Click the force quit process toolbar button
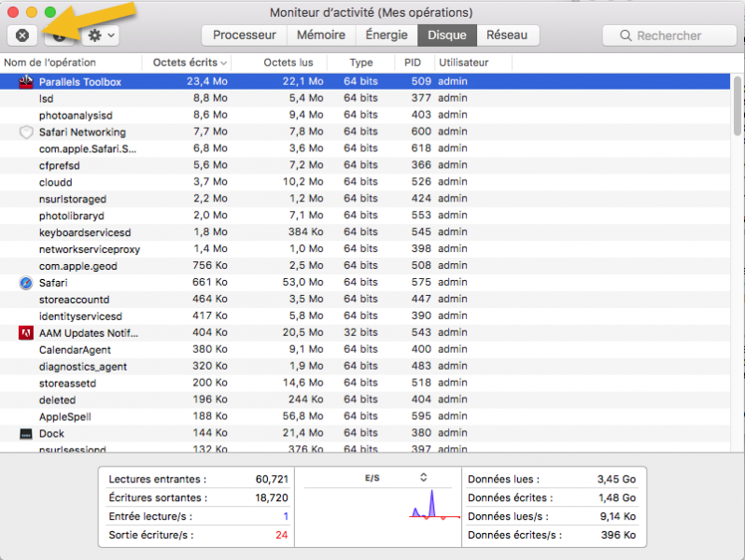The height and width of the screenshot is (560, 745). (22, 35)
